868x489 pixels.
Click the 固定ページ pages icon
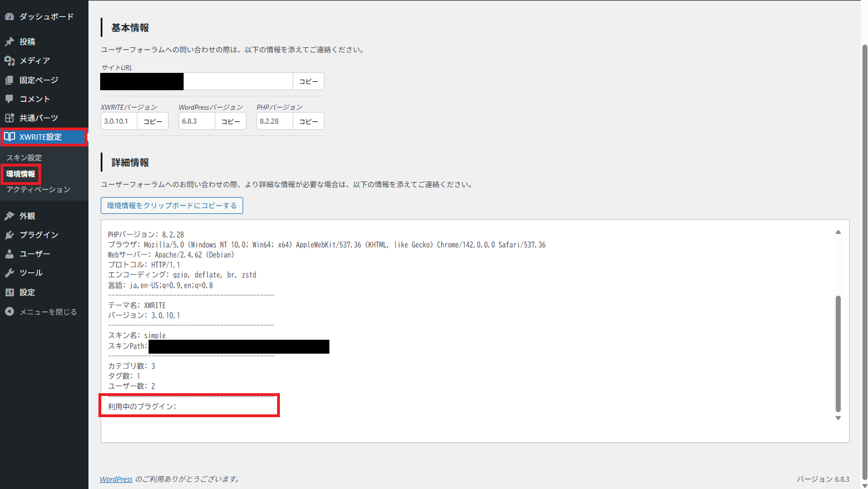[x=9, y=80]
